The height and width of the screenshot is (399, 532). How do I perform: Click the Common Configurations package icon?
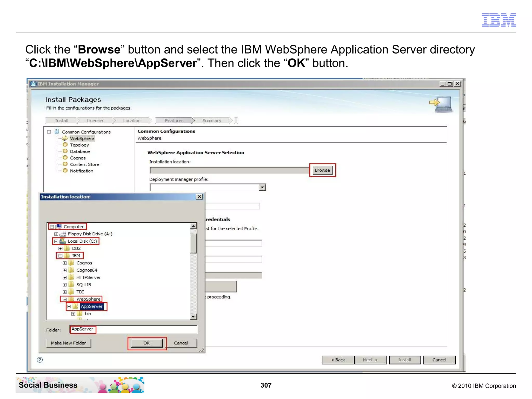point(57,132)
